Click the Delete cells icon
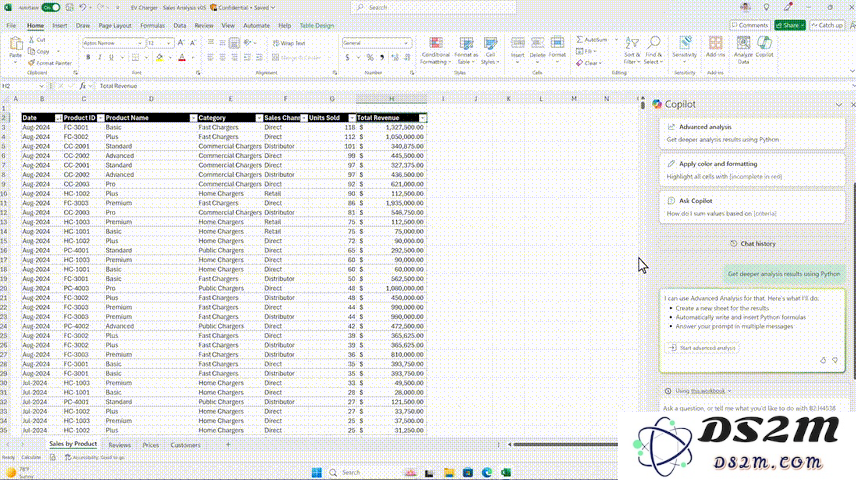 tap(537, 43)
